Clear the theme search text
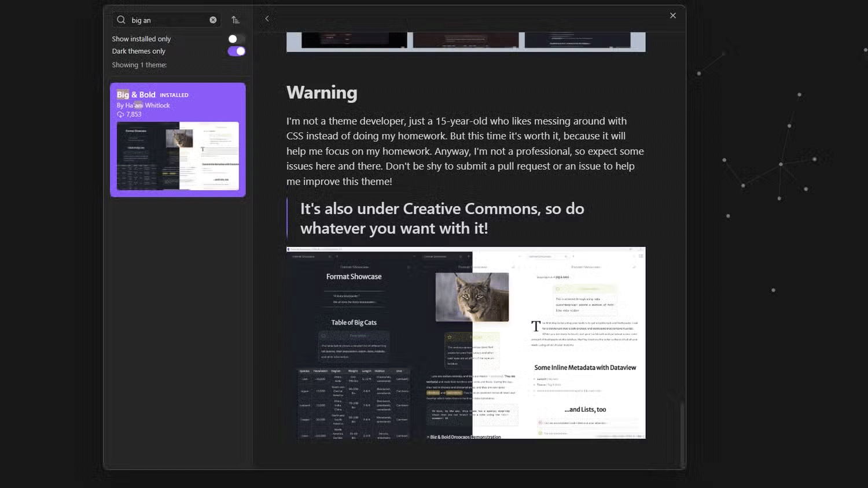Screen dimensions: 868x488 pyautogui.click(x=213, y=20)
